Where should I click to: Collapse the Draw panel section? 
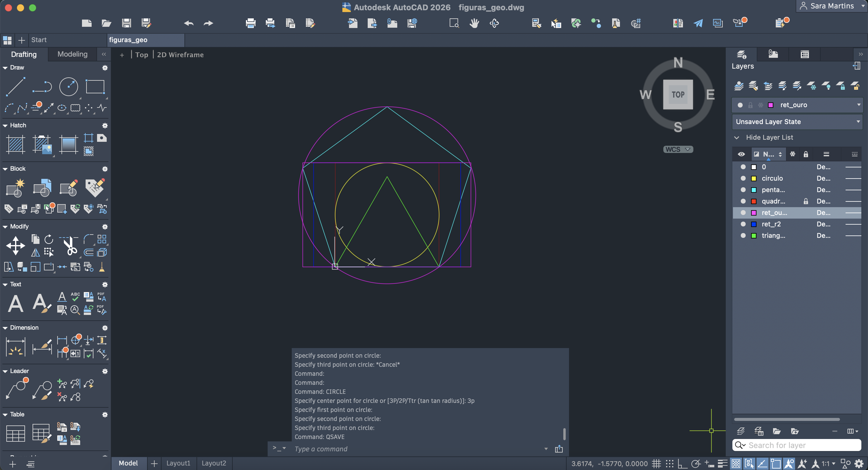[x=5, y=68]
